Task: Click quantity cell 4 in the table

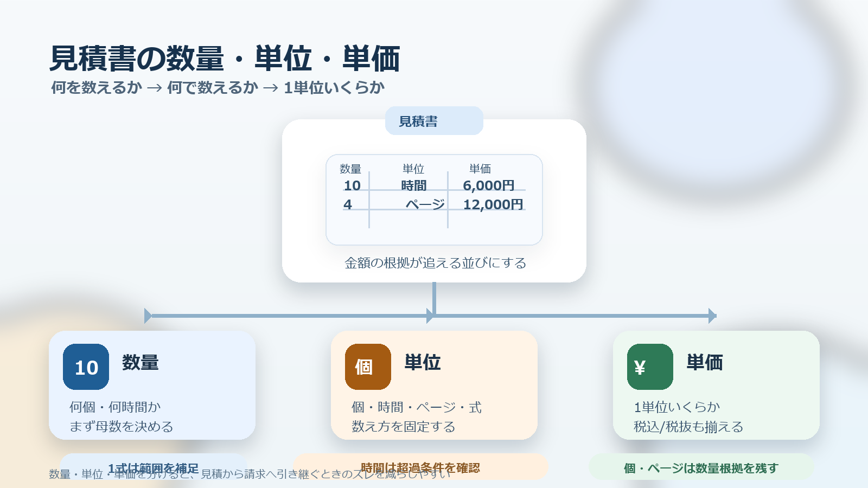Action: (x=348, y=204)
